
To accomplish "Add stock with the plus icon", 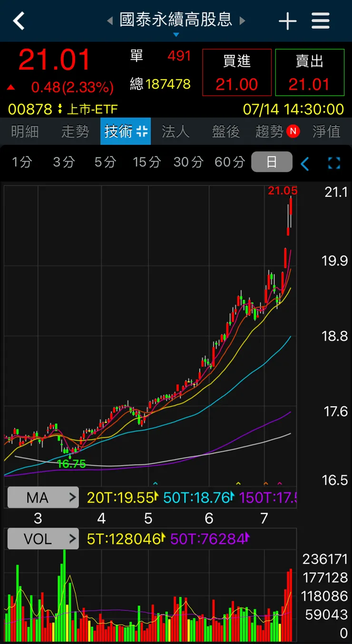I will tap(287, 21).
